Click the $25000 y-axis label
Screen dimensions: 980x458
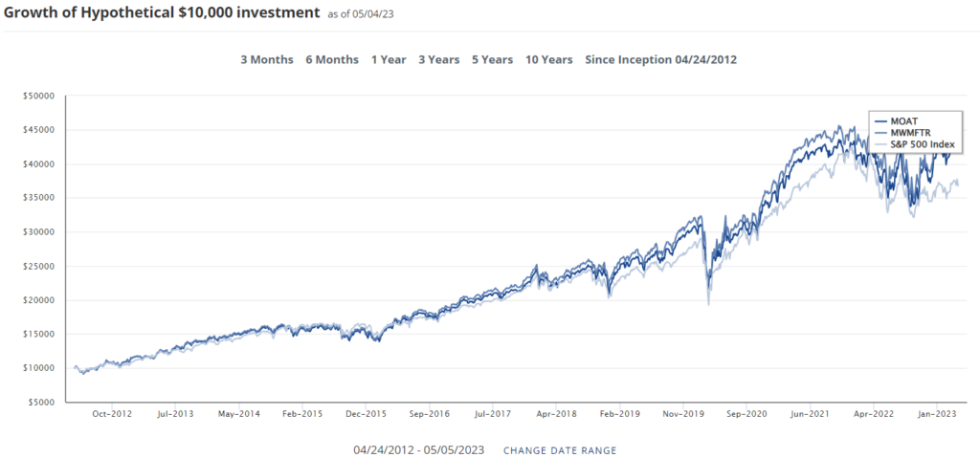[42, 266]
